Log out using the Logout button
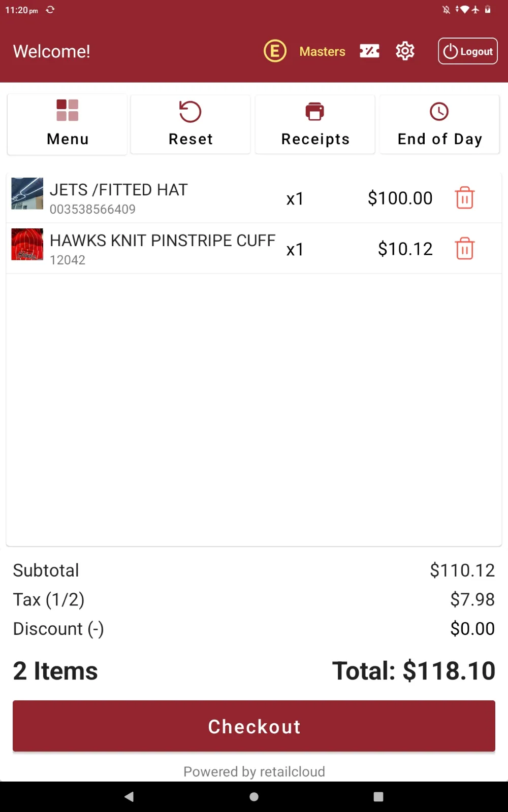 click(x=468, y=51)
